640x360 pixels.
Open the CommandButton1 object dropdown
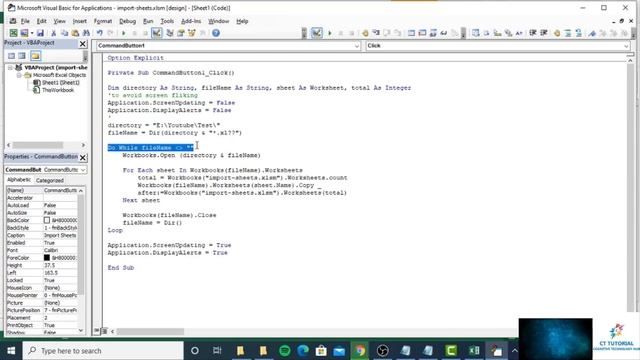[357, 46]
